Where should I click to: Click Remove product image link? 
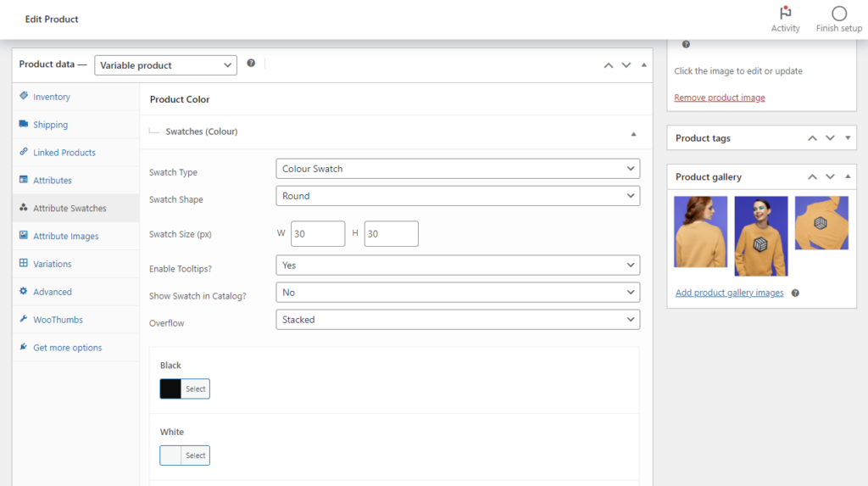pyautogui.click(x=719, y=98)
